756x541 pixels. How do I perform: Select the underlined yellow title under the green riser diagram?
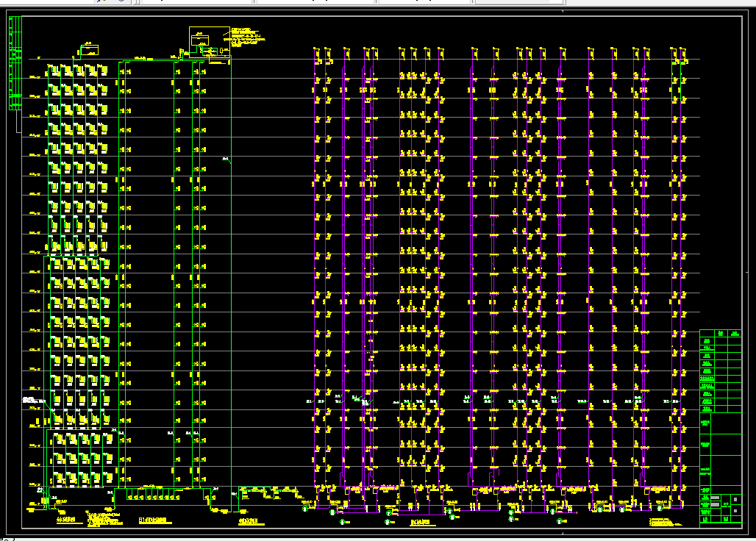[156, 520]
